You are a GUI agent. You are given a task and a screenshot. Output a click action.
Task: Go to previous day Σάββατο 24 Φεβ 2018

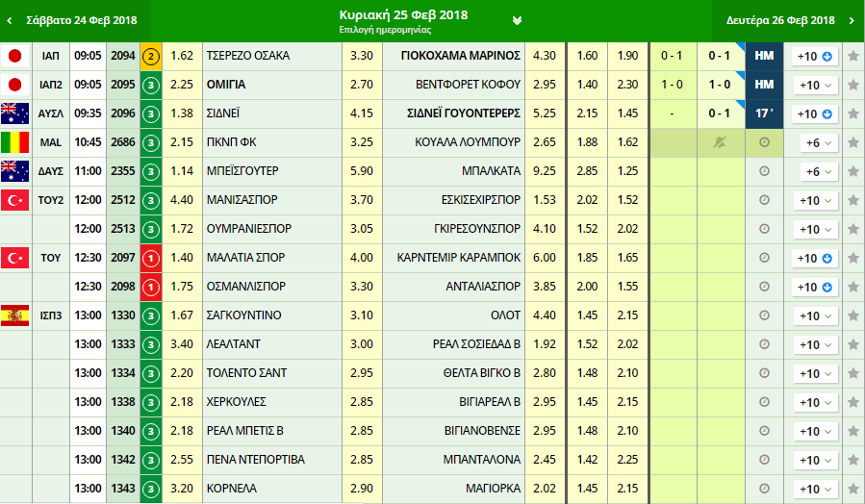[x=75, y=20]
